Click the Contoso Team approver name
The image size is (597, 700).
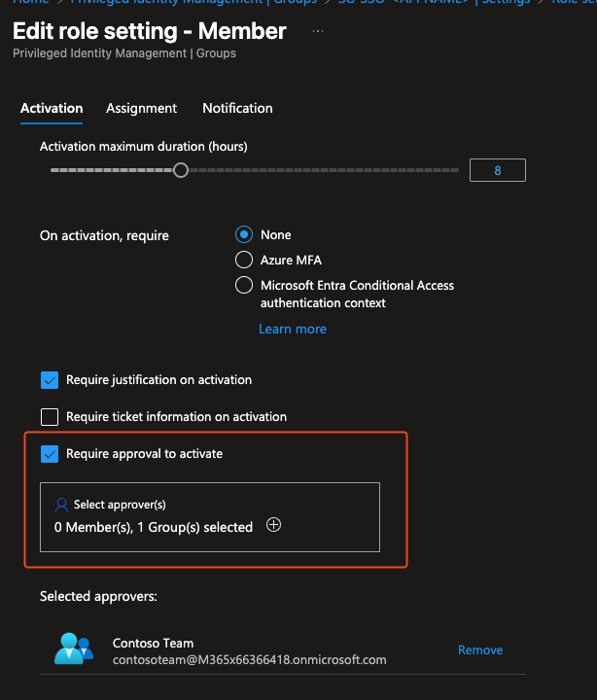[x=153, y=643]
